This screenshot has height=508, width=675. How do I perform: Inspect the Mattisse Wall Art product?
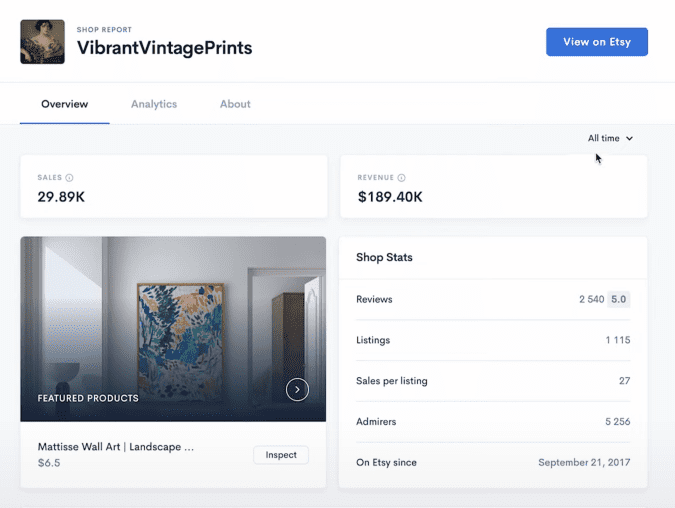281,455
